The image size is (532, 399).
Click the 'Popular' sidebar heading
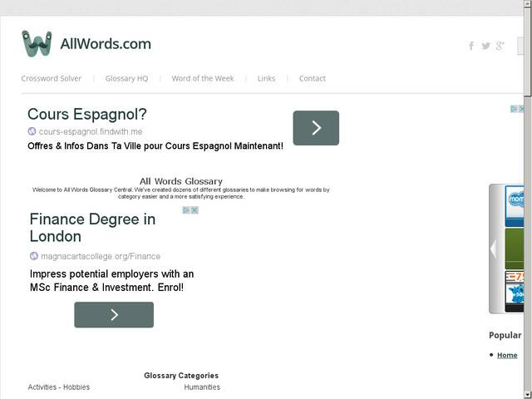[x=505, y=336]
